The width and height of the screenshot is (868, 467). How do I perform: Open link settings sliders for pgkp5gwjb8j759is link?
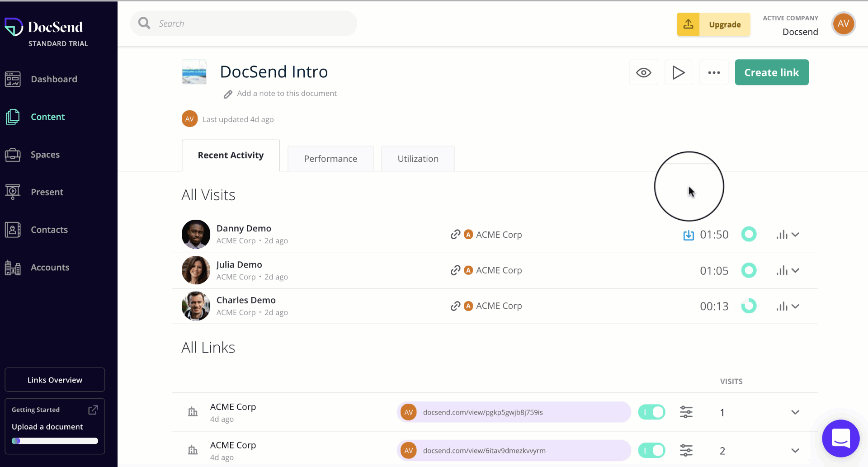pyautogui.click(x=686, y=412)
